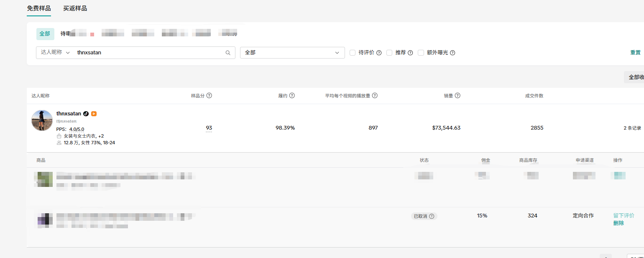Screen dimensions: 644x258
Task: Click the 93 sample score value
Action: [209, 128]
